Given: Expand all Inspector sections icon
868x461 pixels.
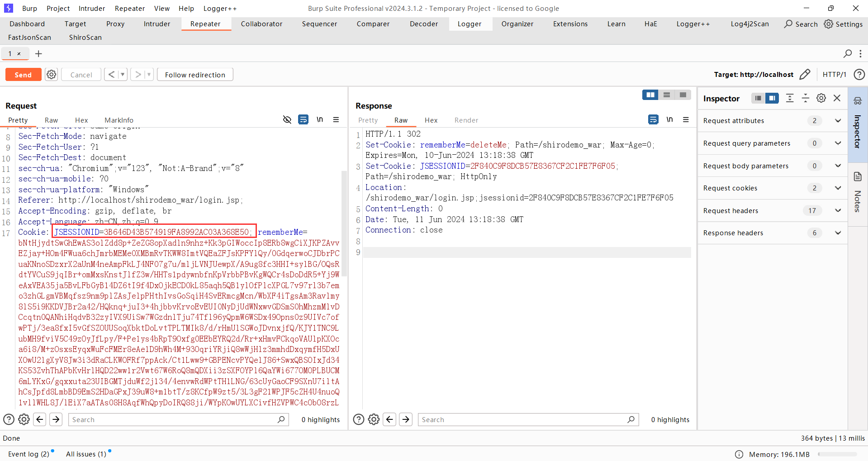Looking at the screenshot, I should point(790,98).
